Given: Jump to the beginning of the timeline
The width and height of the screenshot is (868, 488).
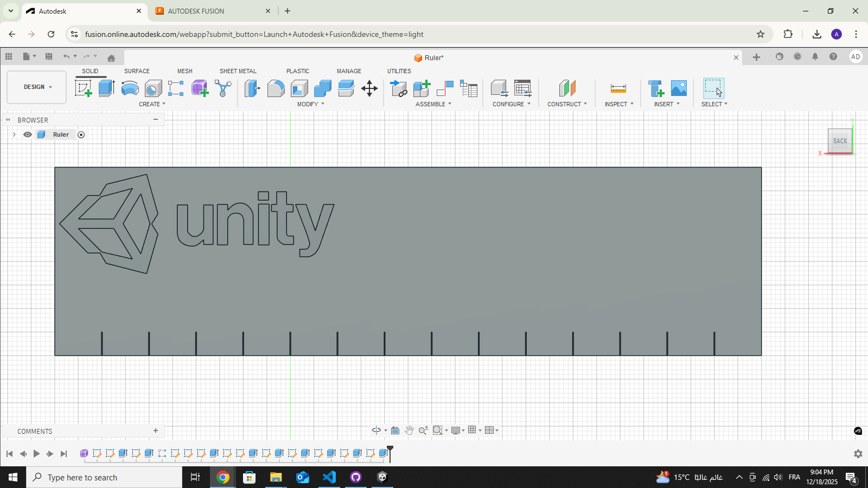Looking at the screenshot, I should (x=9, y=453).
